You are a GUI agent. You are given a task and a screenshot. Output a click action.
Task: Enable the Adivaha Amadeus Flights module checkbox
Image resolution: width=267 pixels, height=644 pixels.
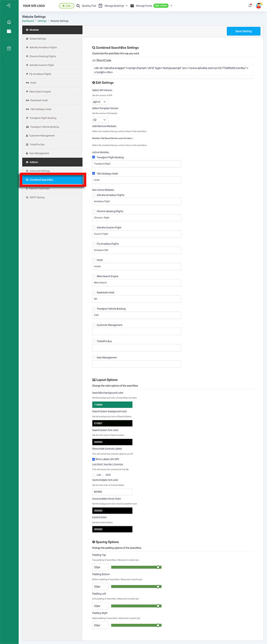94,195
